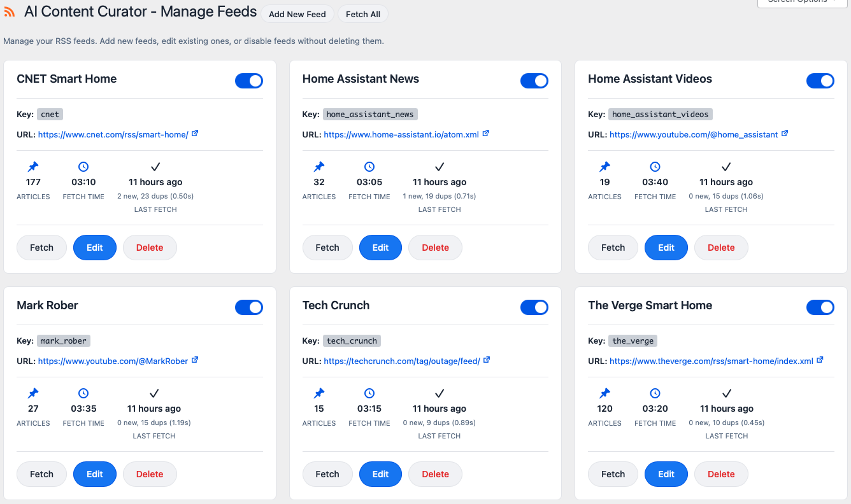Viewport: 851px width, 504px height.
Task: Click the clock icon in The Verge Smart Home card
Action: tap(655, 393)
